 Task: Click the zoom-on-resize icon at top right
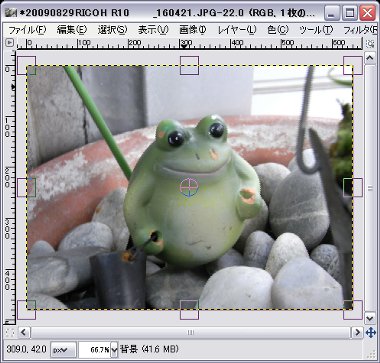coord(370,44)
